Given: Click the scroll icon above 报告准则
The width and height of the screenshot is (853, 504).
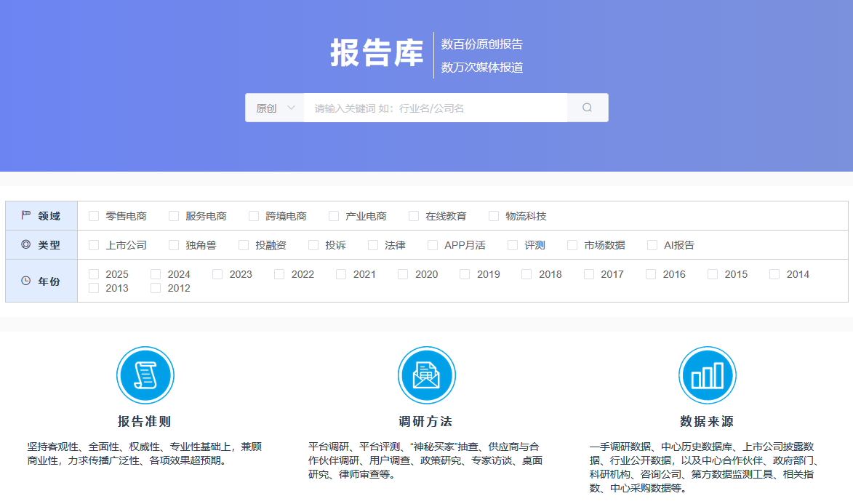Looking at the screenshot, I should (x=145, y=375).
